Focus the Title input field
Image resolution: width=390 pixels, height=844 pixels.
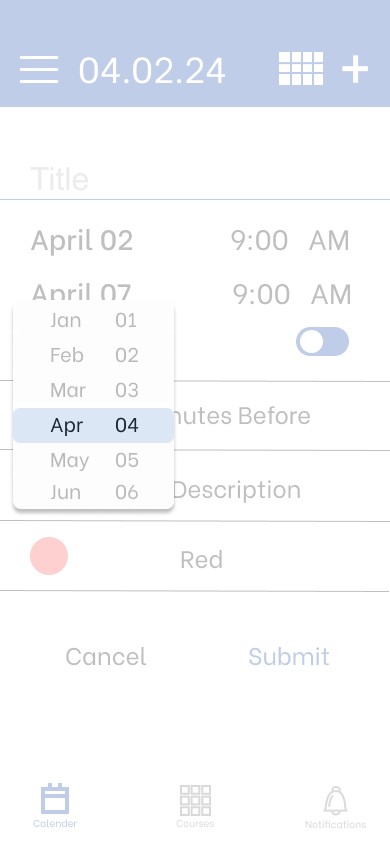pyautogui.click(x=195, y=179)
